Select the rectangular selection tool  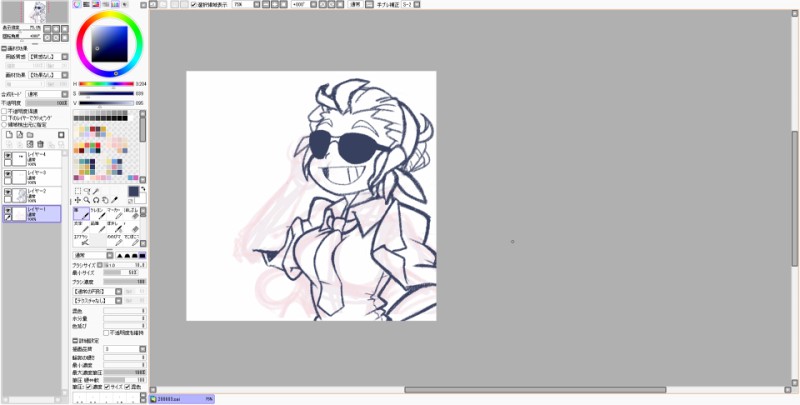(78, 191)
